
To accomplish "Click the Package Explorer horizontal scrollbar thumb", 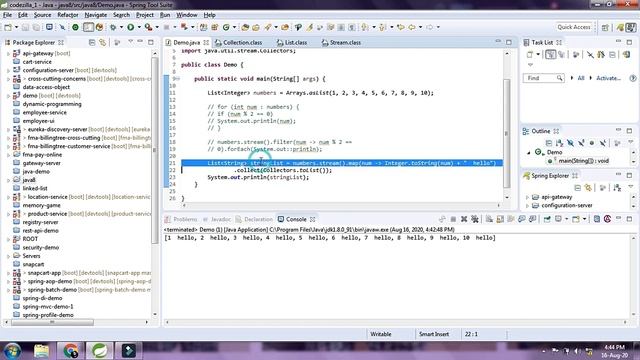I will pyautogui.click(x=52, y=322).
